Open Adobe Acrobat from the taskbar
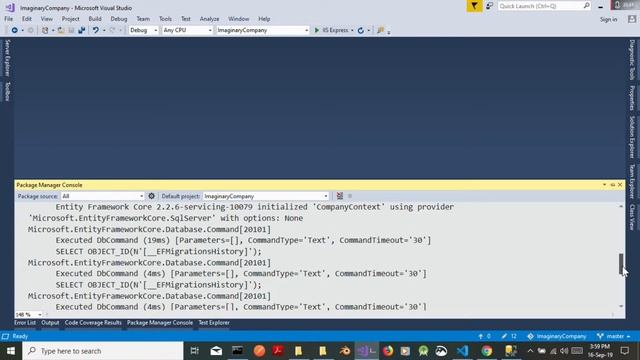640x360 pixels. point(278,351)
